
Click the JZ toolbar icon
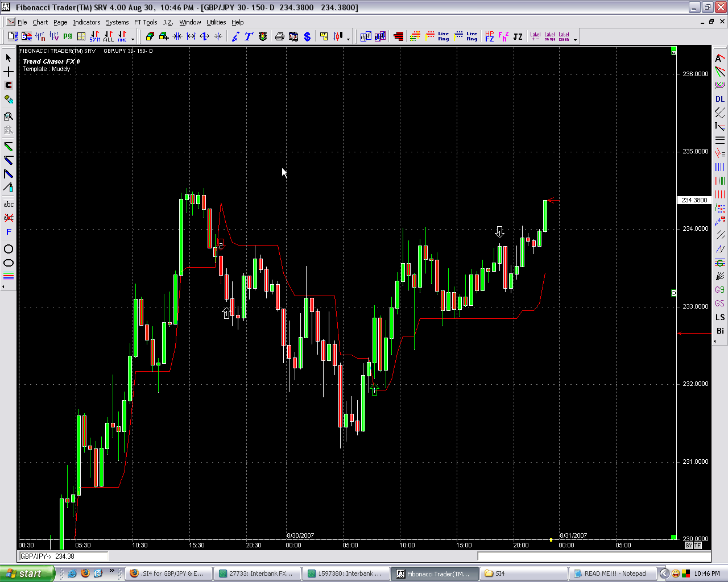(x=518, y=36)
